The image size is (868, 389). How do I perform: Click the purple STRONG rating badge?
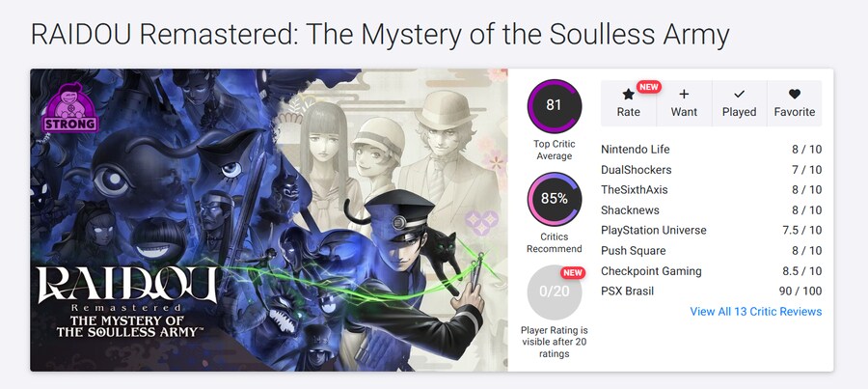point(70,107)
